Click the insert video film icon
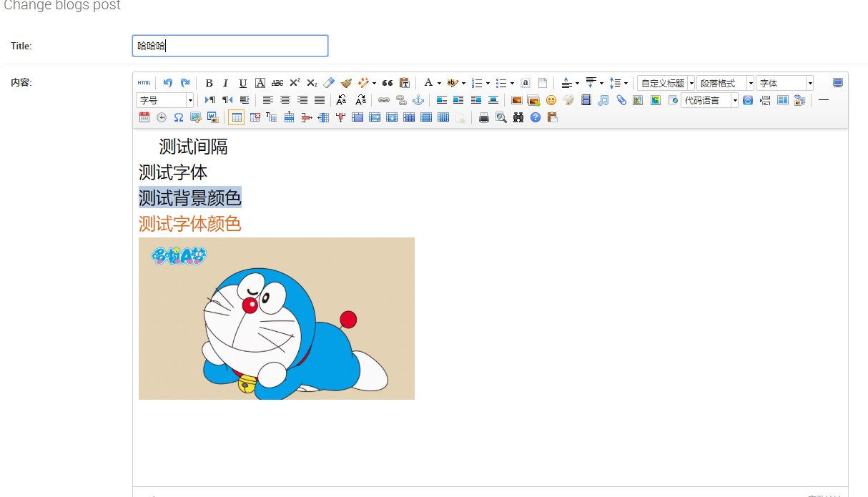The width and height of the screenshot is (868, 497). click(586, 100)
